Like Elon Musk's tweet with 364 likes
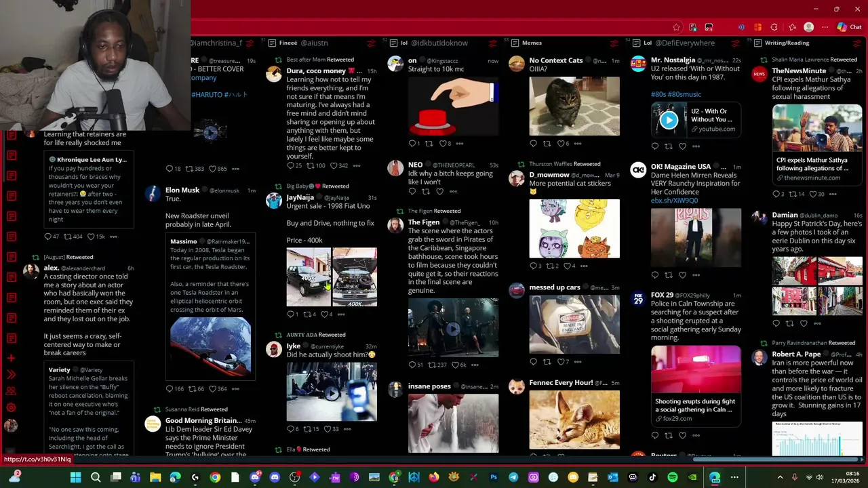 point(212,388)
